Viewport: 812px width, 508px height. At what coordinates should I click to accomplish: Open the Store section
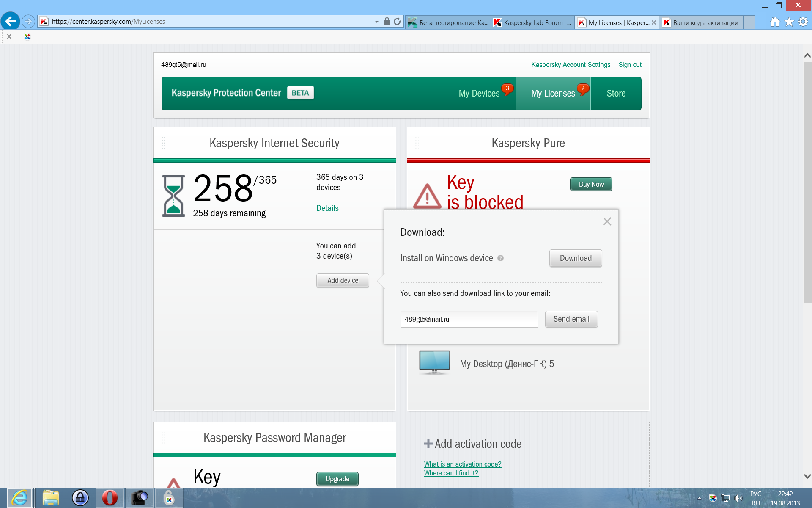[616, 94]
